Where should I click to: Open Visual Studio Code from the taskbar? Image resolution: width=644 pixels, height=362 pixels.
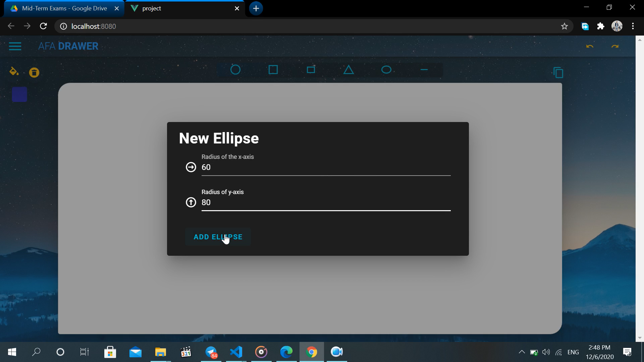coord(236,352)
